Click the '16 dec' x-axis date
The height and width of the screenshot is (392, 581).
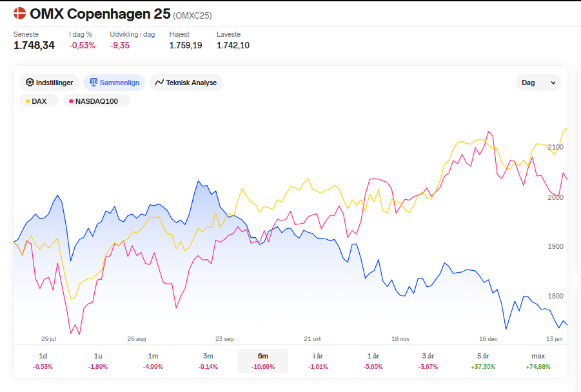(x=488, y=338)
